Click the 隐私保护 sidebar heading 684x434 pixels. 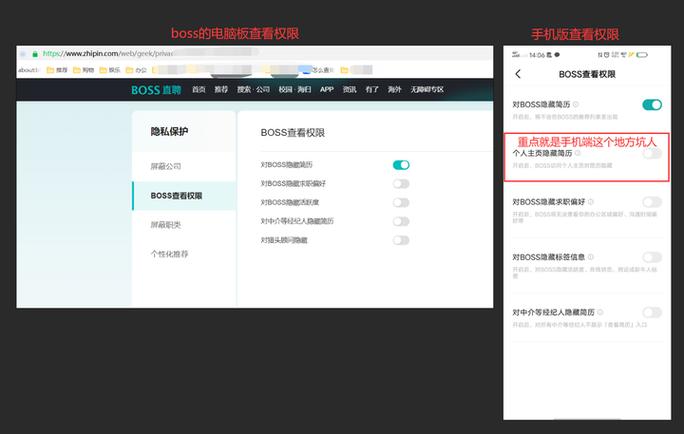pos(169,131)
